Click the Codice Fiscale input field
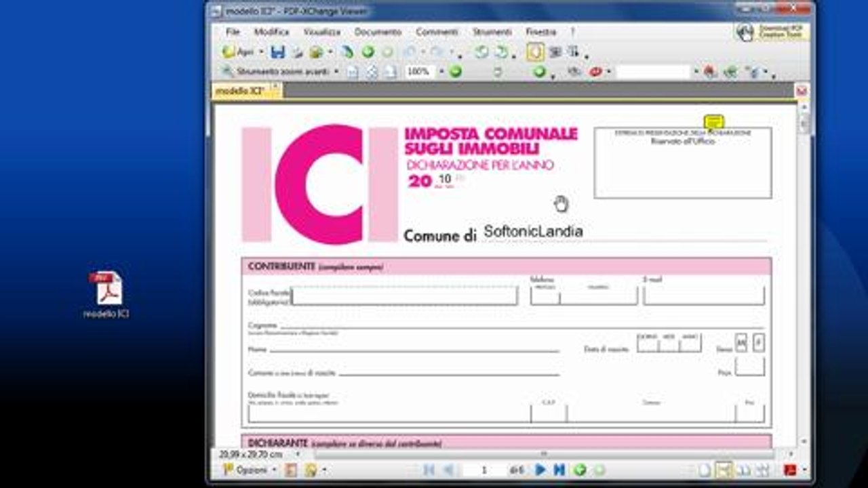The image size is (868, 488). pos(405,296)
